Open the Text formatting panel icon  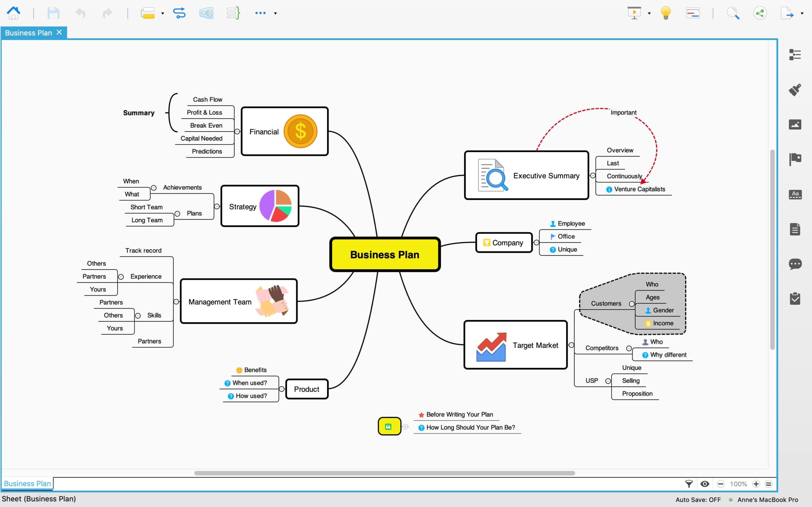795,193
